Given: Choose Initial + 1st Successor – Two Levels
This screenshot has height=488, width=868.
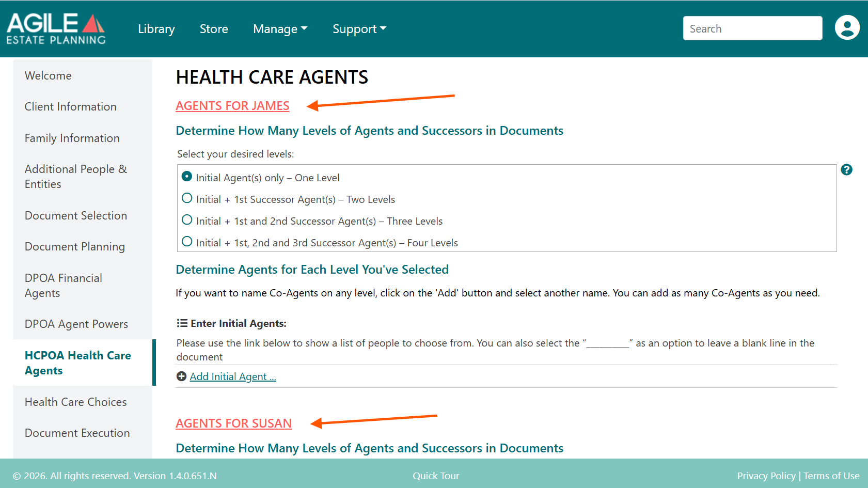Looking at the screenshot, I should click(x=187, y=198).
